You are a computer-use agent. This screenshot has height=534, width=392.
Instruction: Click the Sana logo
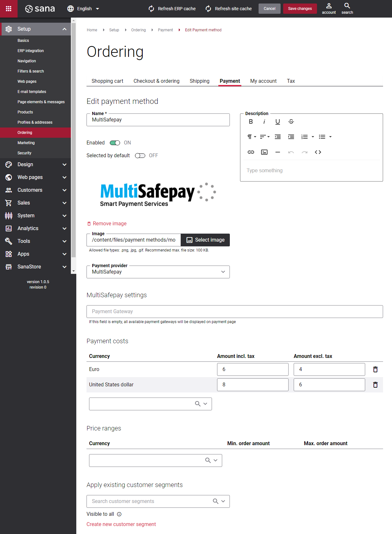[x=40, y=9]
